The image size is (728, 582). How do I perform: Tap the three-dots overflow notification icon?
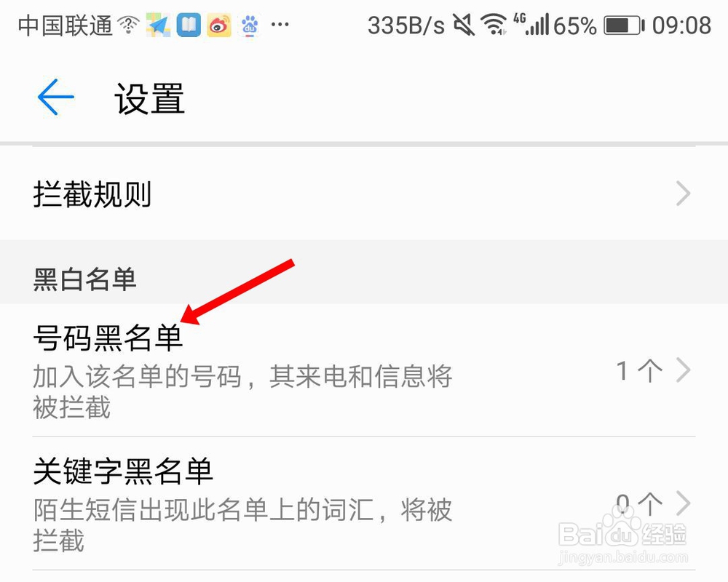[x=280, y=25]
